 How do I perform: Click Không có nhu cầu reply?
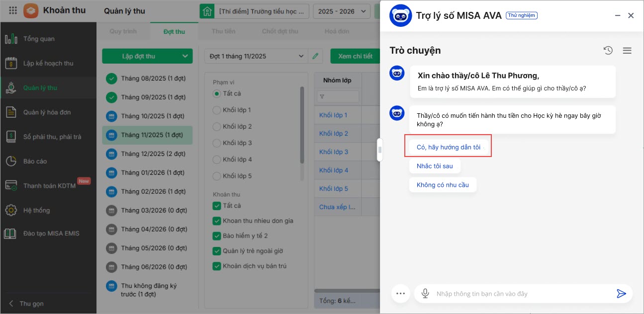click(x=443, y=185)
